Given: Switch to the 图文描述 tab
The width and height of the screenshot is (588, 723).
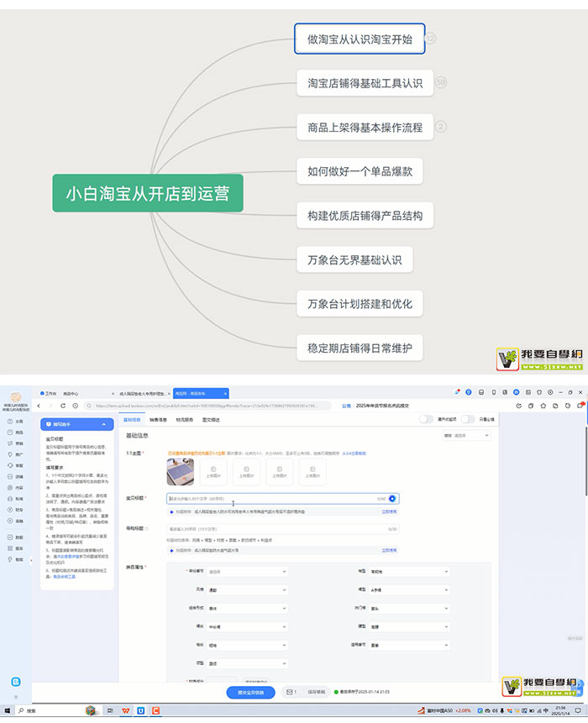Looking at the screenshot, I should 211,420.
